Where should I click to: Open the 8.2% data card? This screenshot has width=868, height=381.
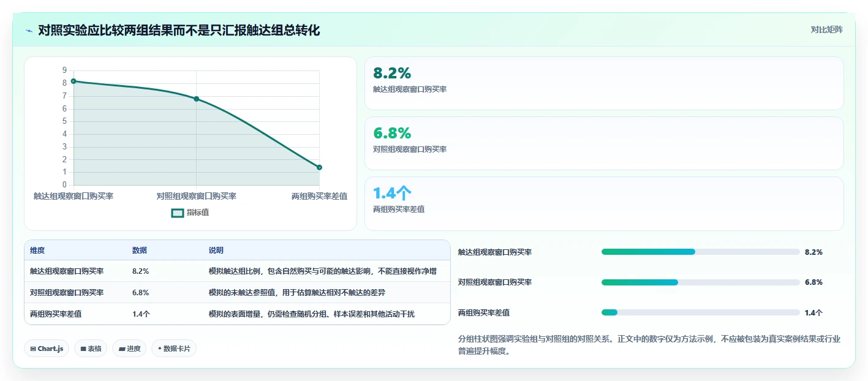604,83
